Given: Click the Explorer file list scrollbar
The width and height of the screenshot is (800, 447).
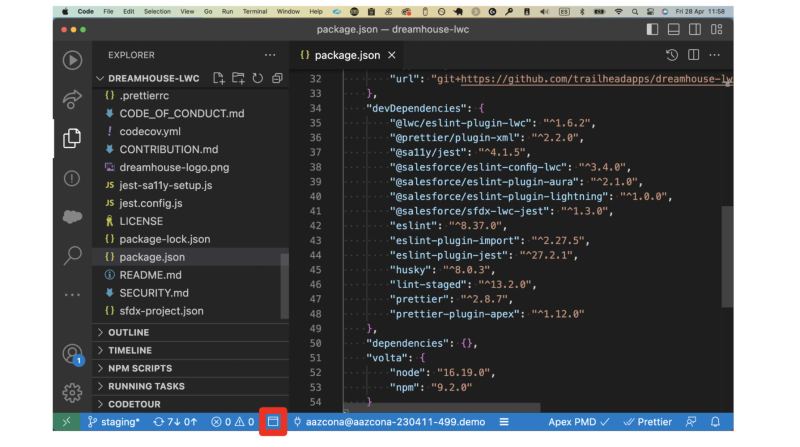Looking at the screenshot, I should (285, 286).
